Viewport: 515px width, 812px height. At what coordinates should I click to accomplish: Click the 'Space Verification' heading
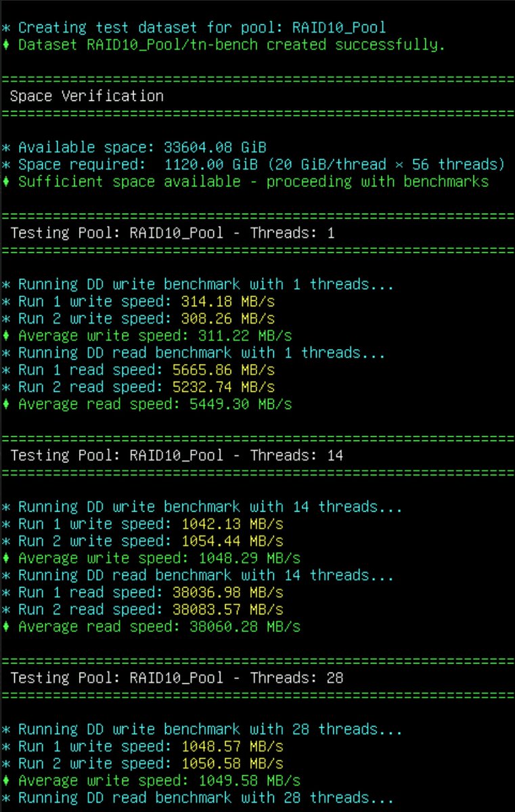[x=87, y=96]
